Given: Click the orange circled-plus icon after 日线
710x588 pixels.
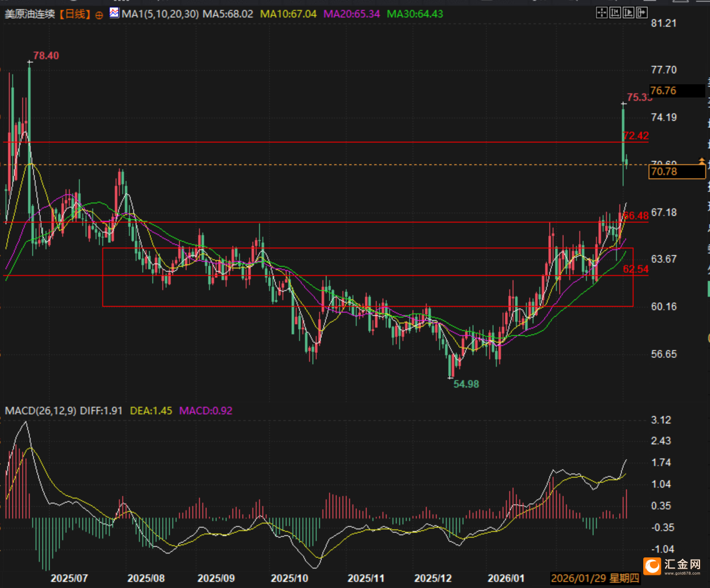Looking at the screenshot, I should coord(99,15).
